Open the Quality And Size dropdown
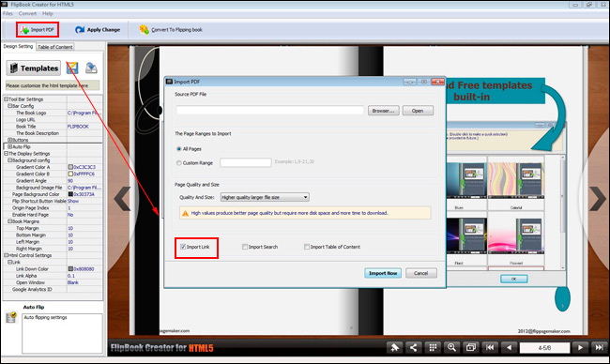 [265, 197]
